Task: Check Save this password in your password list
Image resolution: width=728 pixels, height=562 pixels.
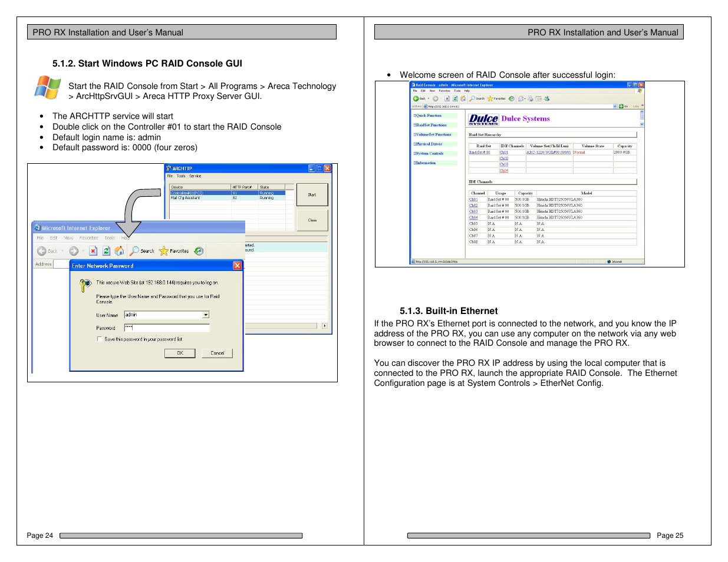Action: [100, 339]
